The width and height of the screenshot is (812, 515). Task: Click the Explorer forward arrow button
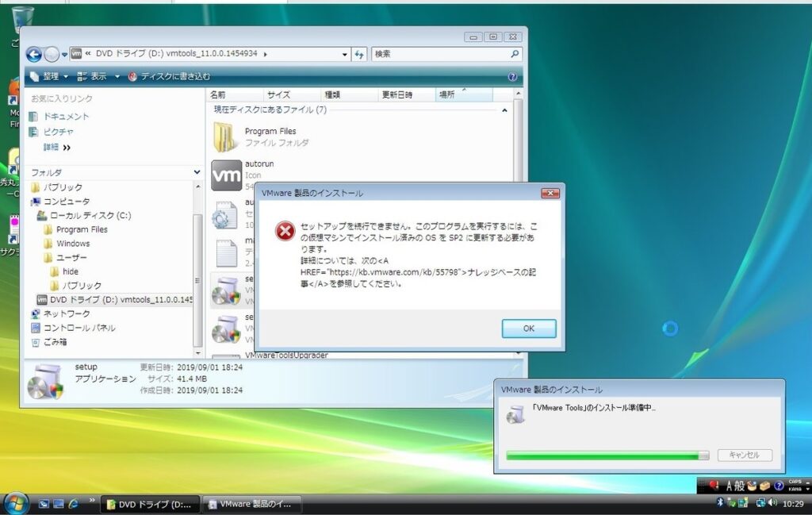point(52,54)
